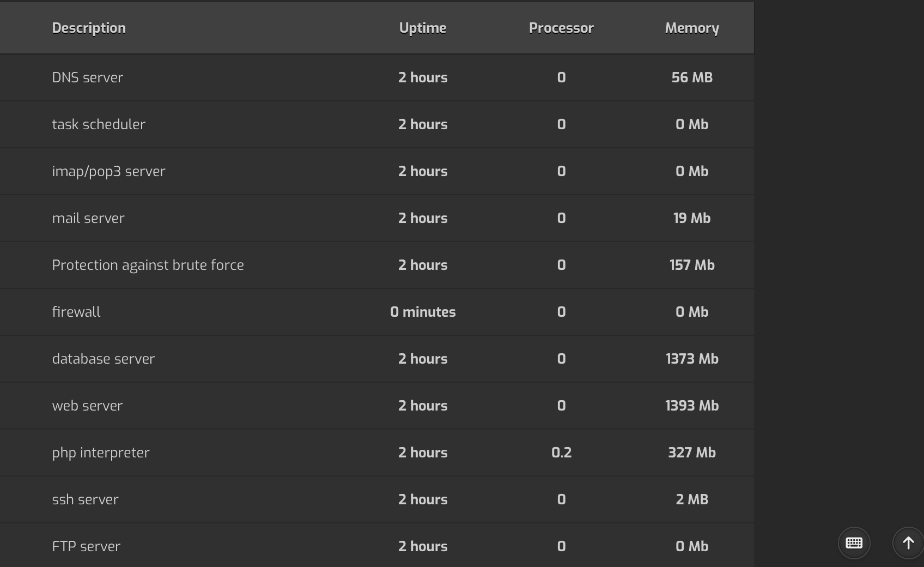Click the firewall service name

pyautogui.click(x=76, y=312)
